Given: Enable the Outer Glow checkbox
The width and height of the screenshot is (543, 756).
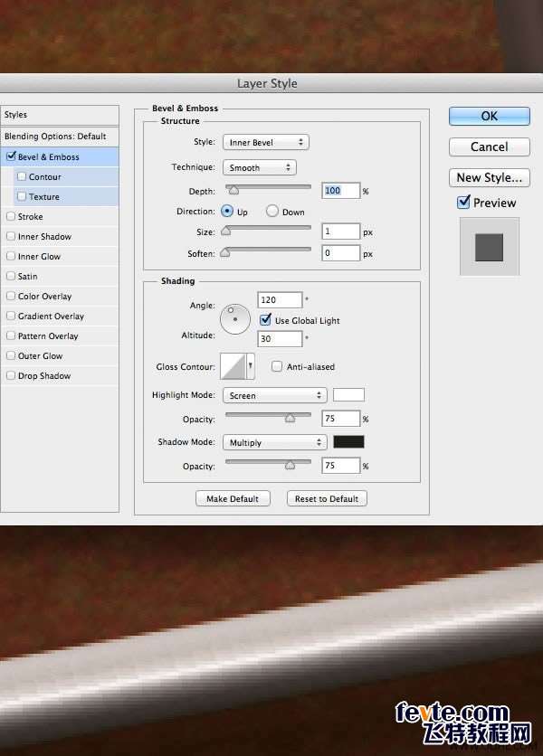Looking at the screenshot, I should [x=11, y=355].
